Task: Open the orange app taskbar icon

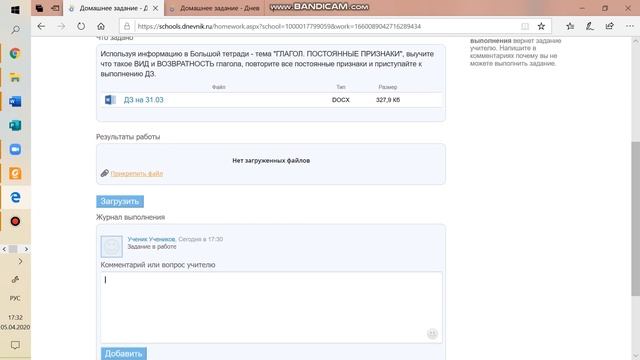Action: point(15,173)
